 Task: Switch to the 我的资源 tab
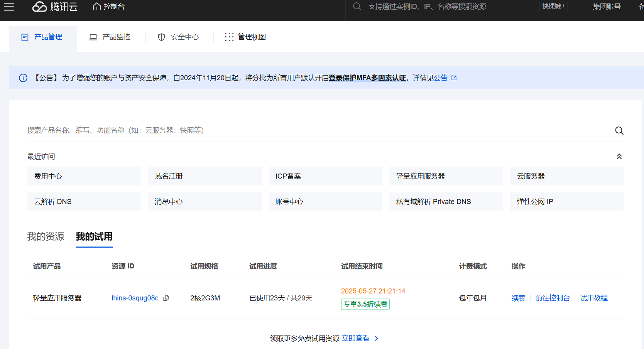click(x=46, y=236)
